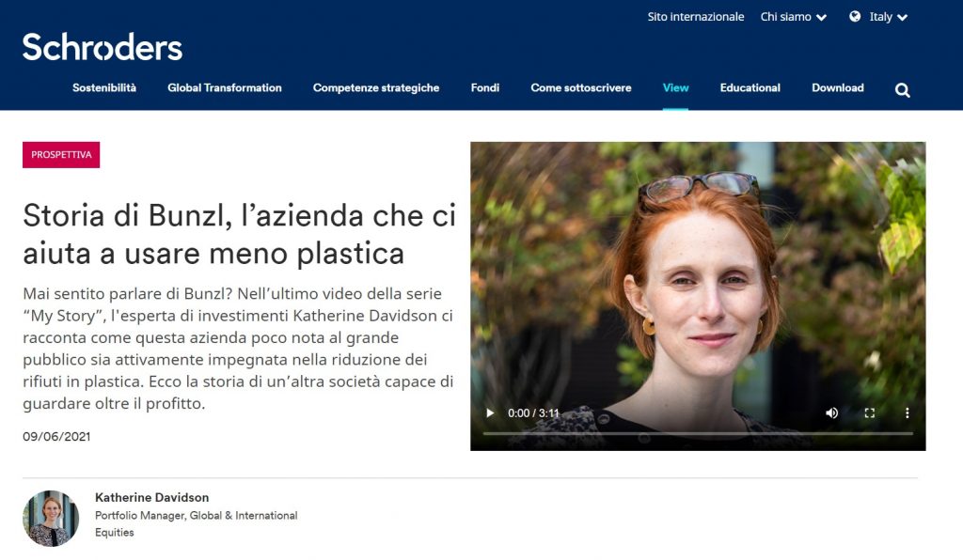This screenshot has height=560, width=963.
Task: Expand the Chi siamo dropdown
Action: click(794, 17)
